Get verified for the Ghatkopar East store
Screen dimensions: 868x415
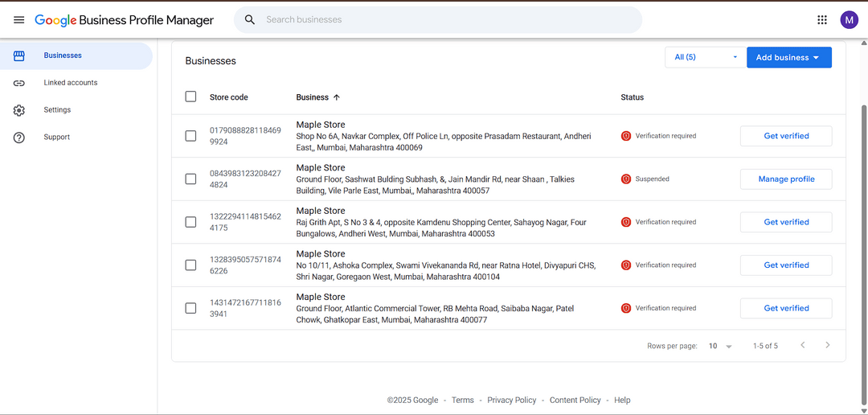click(x=786, y=308)
